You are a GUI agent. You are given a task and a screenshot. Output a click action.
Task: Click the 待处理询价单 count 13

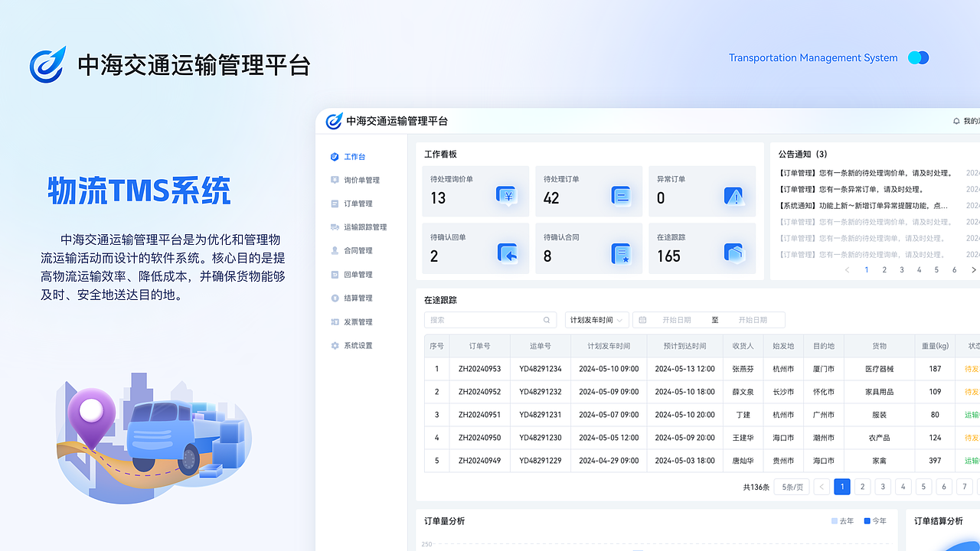pos(438,198)
